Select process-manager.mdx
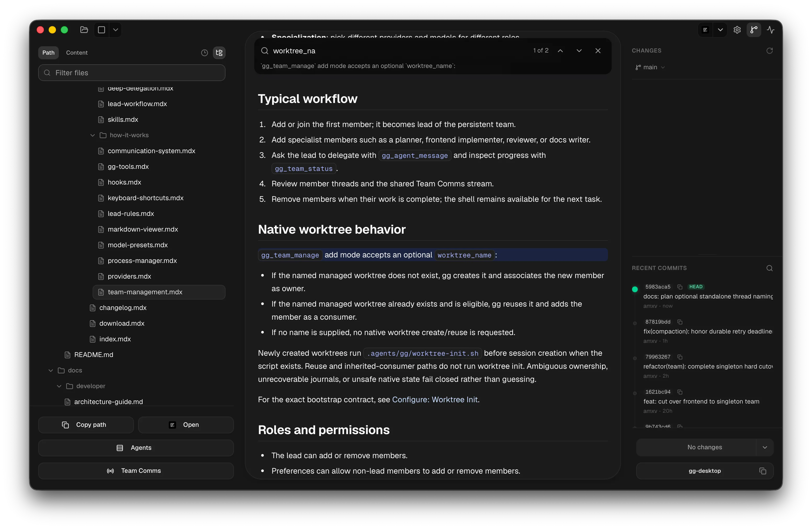 142,260
